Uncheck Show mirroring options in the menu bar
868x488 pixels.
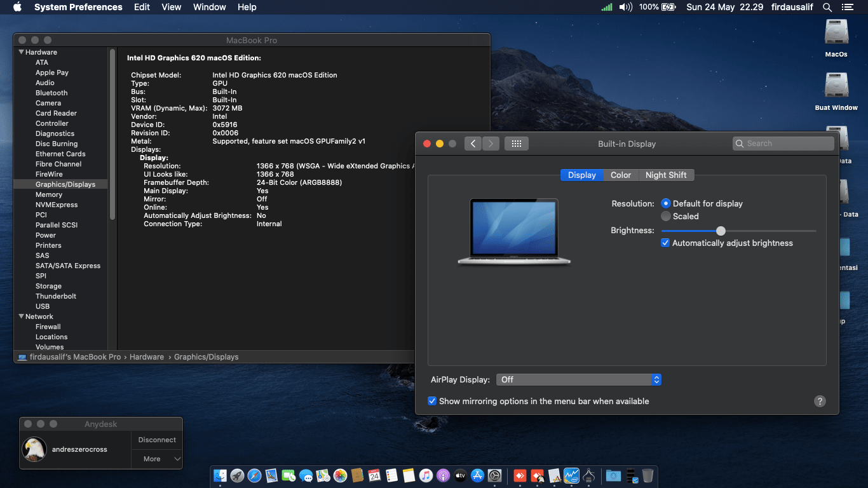click(432, 401)
